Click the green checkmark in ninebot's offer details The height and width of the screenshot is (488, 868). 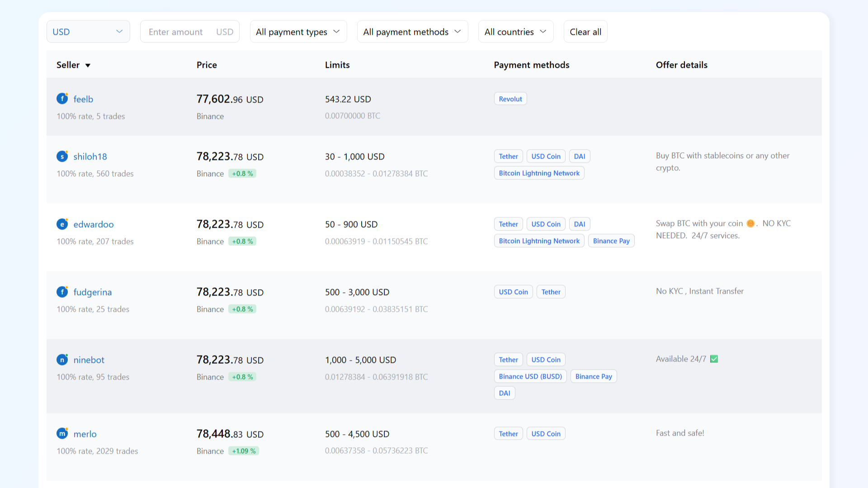[x=713, y=359]
